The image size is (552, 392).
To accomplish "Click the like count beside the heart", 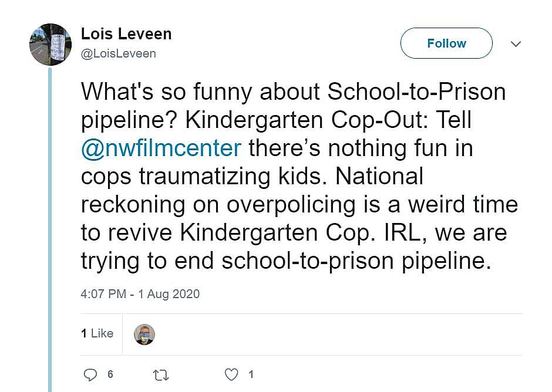I will click(251, 374).
